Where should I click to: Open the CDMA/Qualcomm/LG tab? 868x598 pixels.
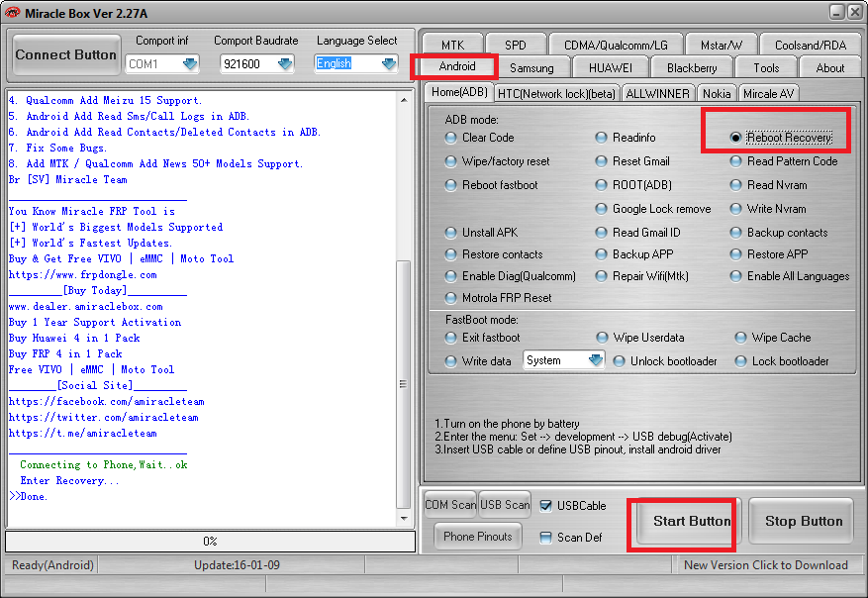click(616, 45)
